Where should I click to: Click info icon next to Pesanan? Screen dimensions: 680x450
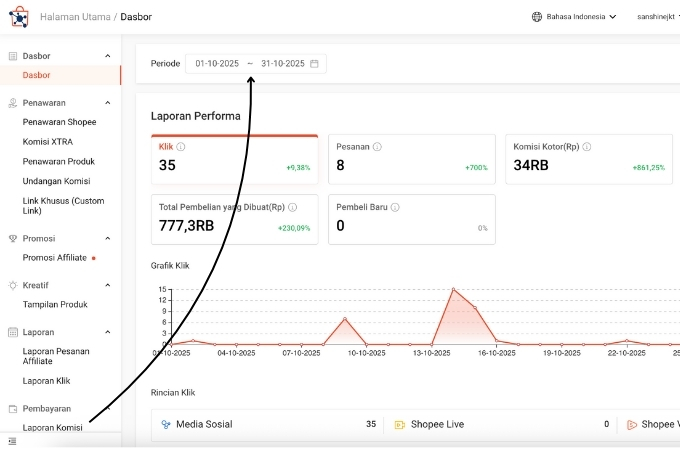point(377,146)
